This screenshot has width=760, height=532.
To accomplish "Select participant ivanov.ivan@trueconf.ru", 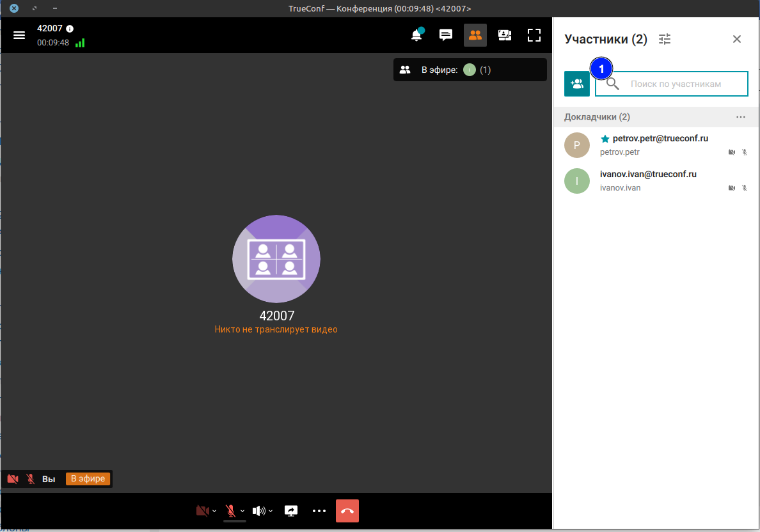I will point(656,181).
